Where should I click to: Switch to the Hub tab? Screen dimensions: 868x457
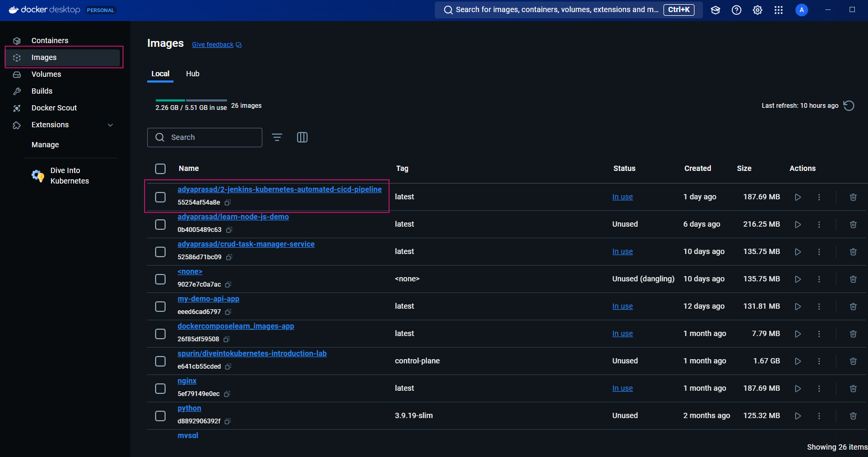click(193, 74)
